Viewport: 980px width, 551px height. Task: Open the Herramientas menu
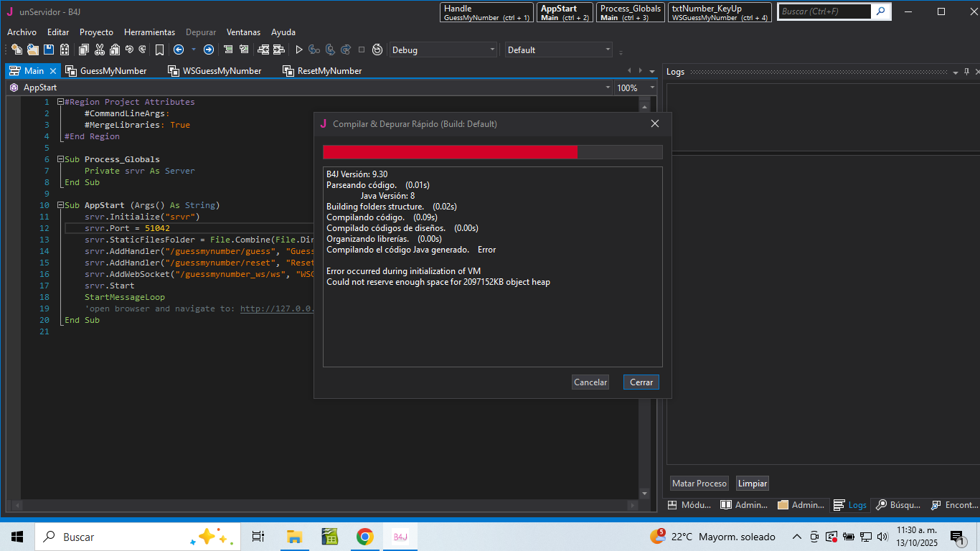coord(149,32)
